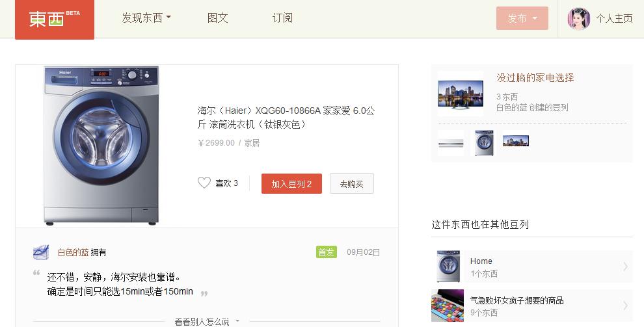Viewport: 644px width, 327px height.
Task: Click the 去购买 button
Action: [351, 184]
